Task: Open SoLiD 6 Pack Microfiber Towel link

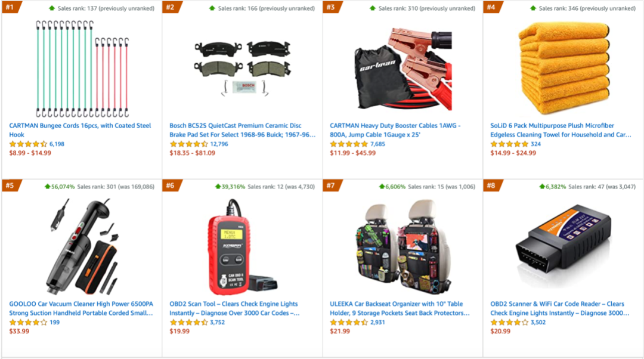Action: click(x=561, y=130)
